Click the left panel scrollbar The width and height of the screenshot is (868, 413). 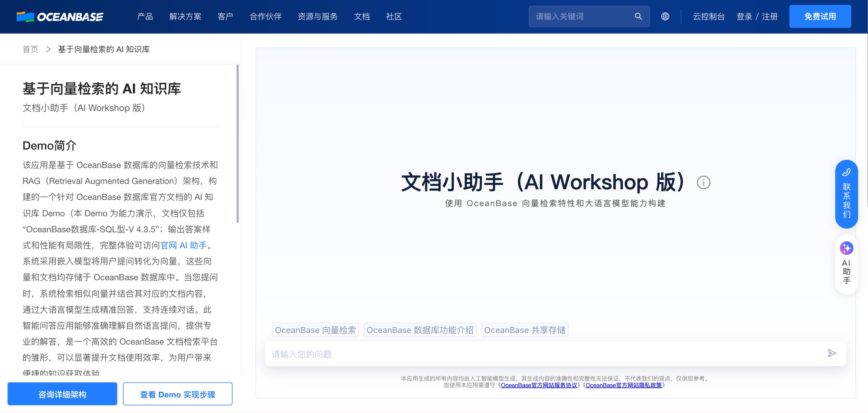pos(237,143)
